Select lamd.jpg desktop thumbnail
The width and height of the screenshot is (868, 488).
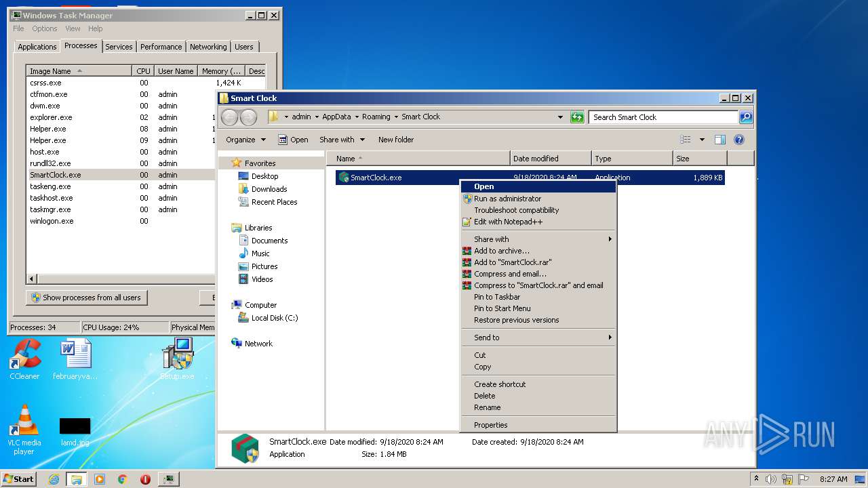(75, 431)
